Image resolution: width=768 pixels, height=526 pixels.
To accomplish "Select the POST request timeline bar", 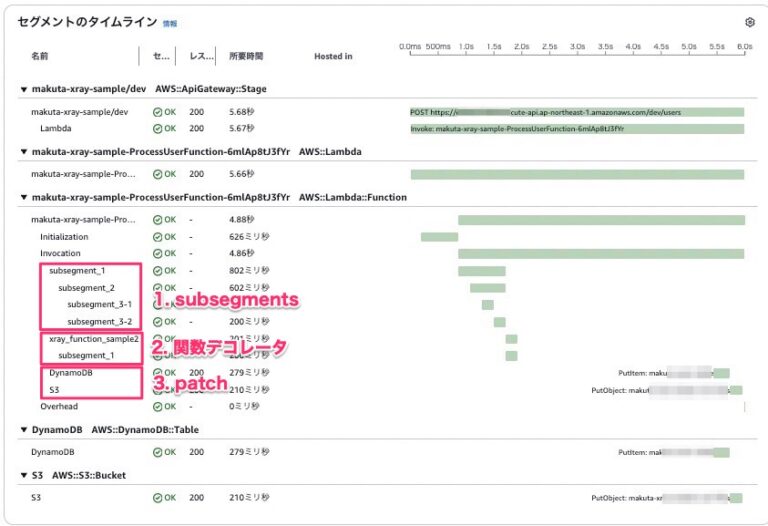I will [577, 113].
